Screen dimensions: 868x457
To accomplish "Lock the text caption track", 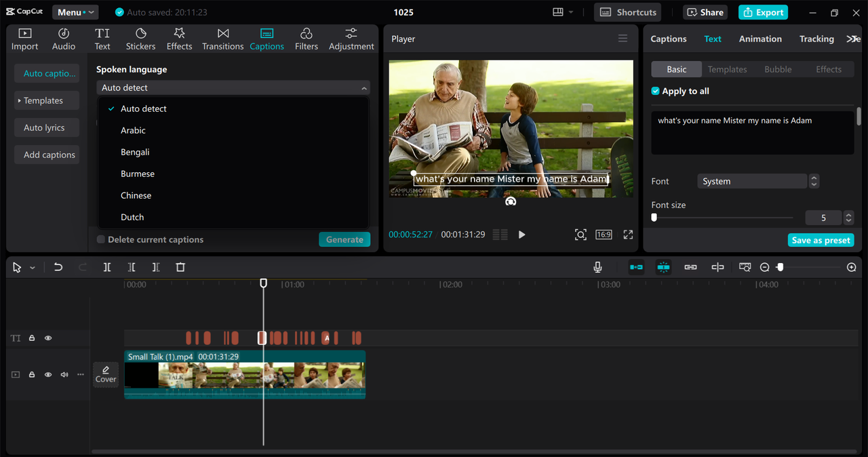I will (x=32, y=338).
